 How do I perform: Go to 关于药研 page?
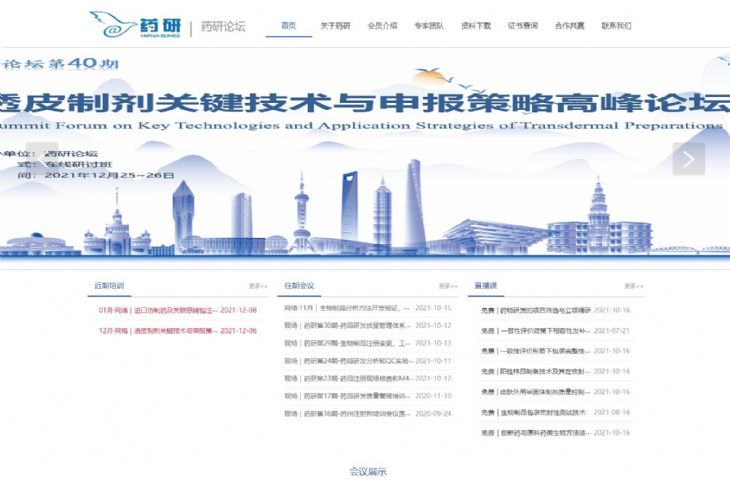pos(335,26)
